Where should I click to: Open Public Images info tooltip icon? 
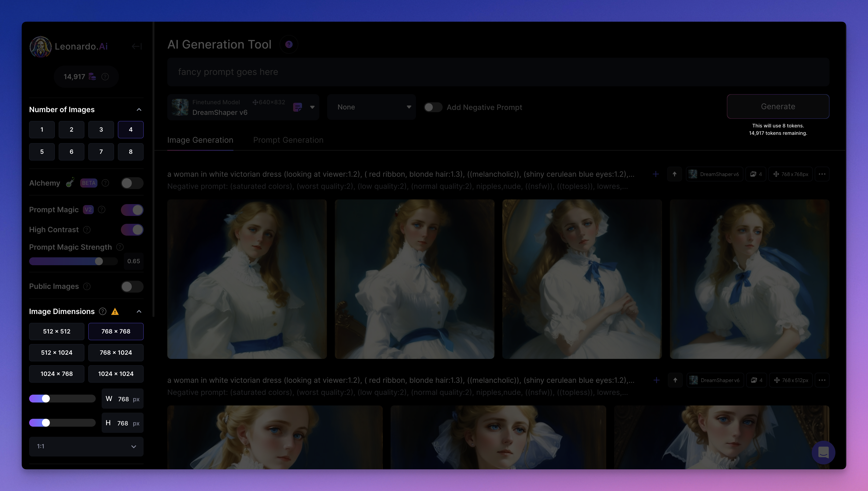tap(87, 286)
